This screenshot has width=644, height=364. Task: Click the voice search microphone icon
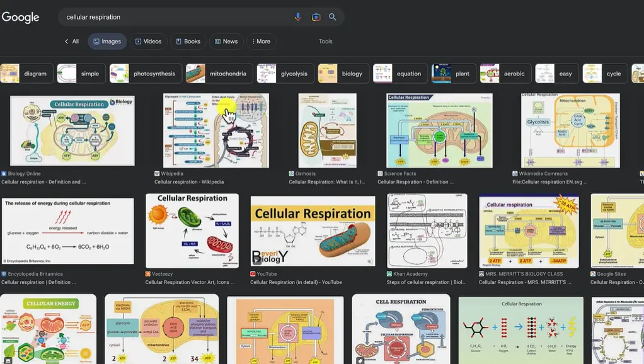298,17
